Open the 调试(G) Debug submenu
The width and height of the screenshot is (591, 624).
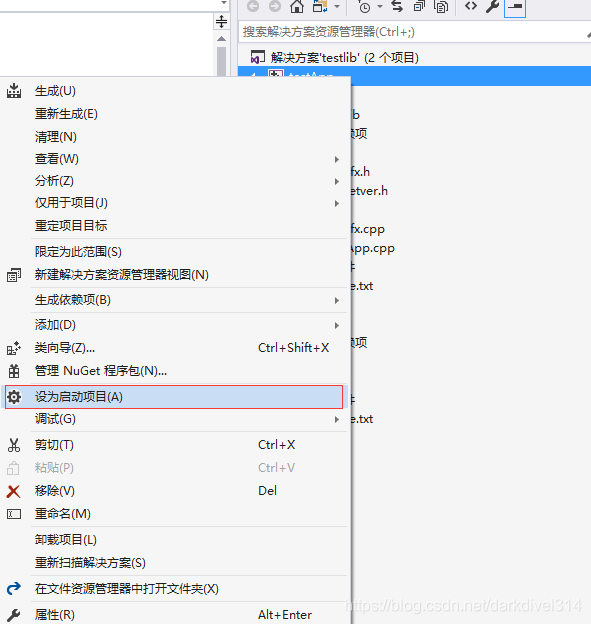pos(175,419)
